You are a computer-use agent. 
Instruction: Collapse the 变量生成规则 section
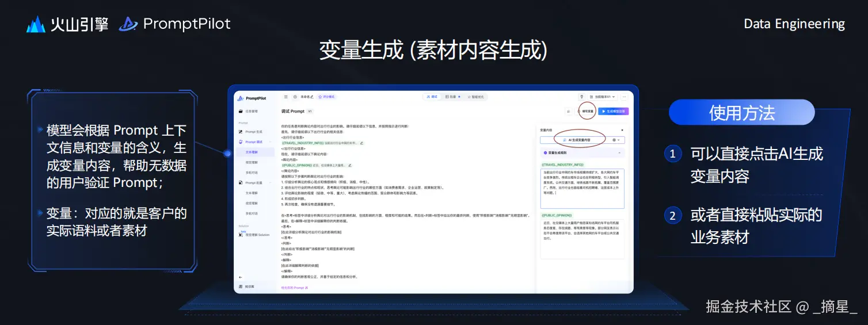[619, 153]
